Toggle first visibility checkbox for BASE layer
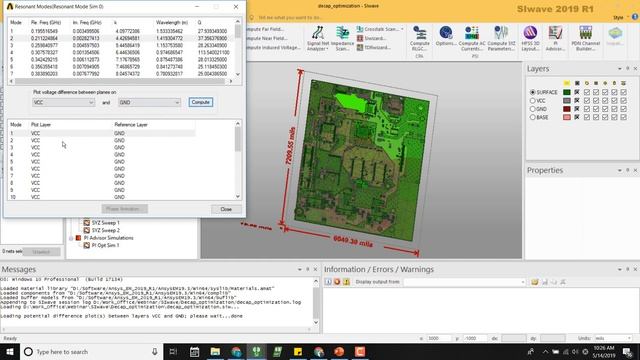Viewport: 640px width, 360px height. click(x=587, y=117)
